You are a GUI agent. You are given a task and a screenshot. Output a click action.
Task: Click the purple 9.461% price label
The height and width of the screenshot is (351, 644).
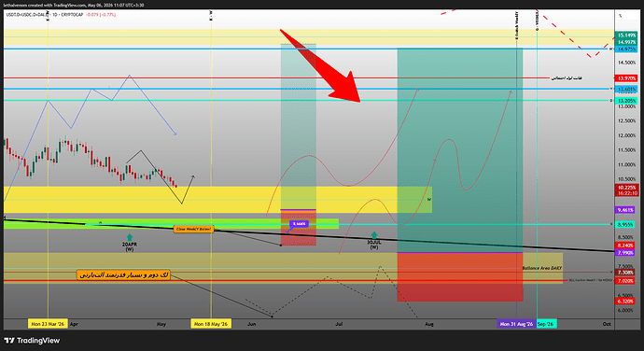[x=625, y=210]
